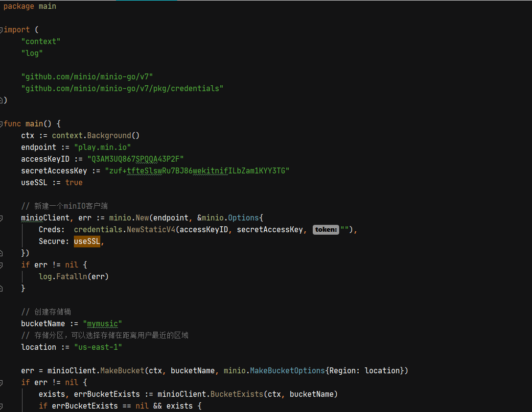This screenshot has height=412, width=532.
Task: Click the errBucketExists declaration
Action: point(107,394)
